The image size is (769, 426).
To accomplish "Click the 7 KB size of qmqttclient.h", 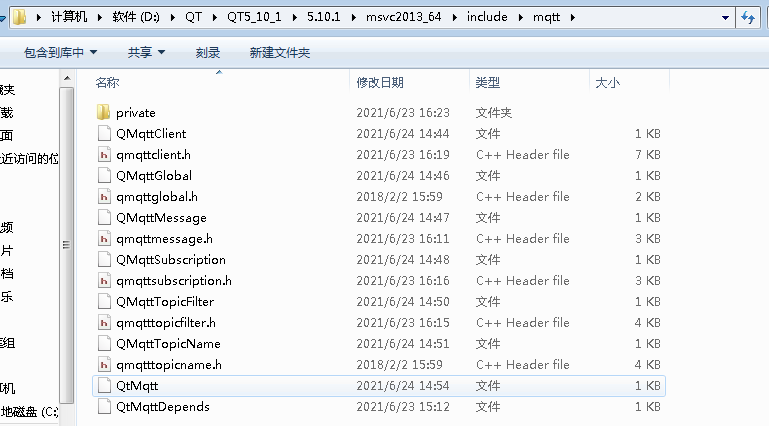I will tap(647, 155).
